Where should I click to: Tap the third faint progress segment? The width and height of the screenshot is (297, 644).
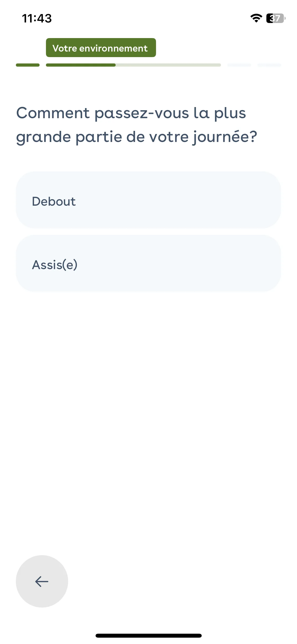pyautogui.click(x=239, y=65)
